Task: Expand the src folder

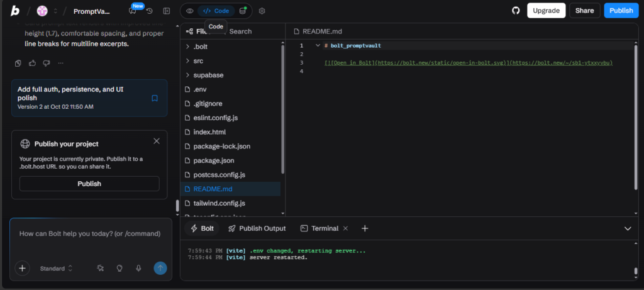Action: click(x=230, y=61)
